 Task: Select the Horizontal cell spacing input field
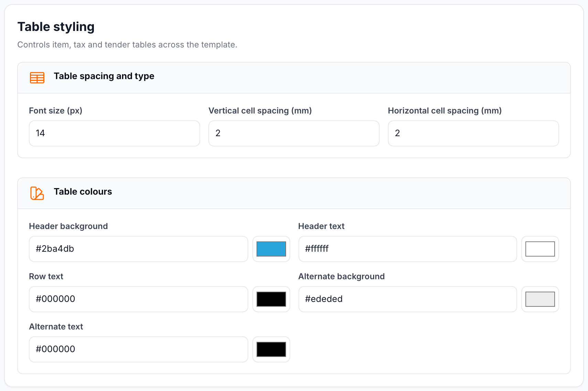point(473,133)
